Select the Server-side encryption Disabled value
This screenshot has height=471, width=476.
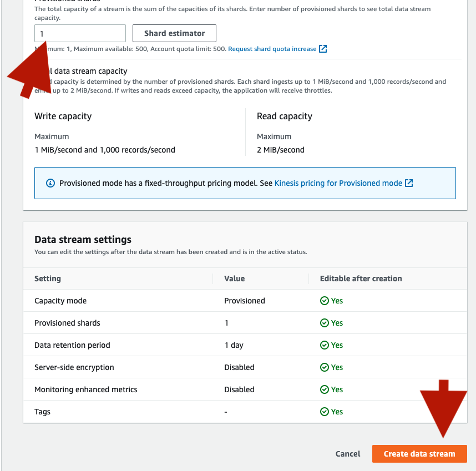(239, 367)
